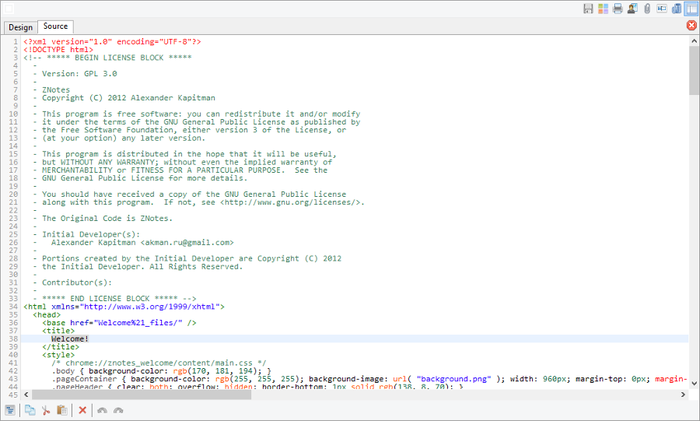Click the source format icon in bottom toolbar
700x421 pixels.
(x=10, y=410)
